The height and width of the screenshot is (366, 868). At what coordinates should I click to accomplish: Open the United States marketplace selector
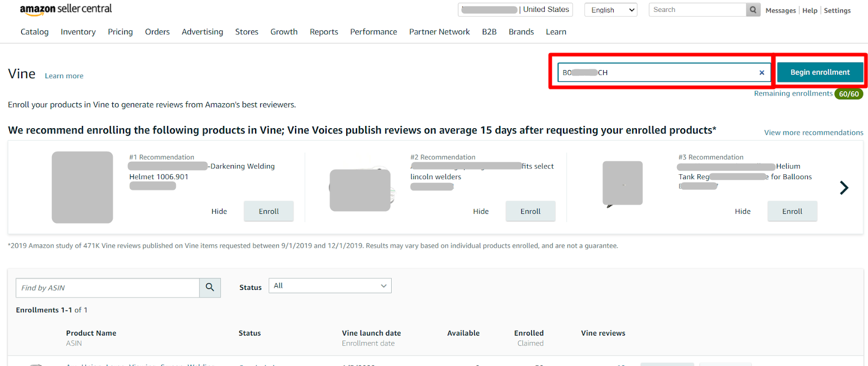[x=515, y=10]
